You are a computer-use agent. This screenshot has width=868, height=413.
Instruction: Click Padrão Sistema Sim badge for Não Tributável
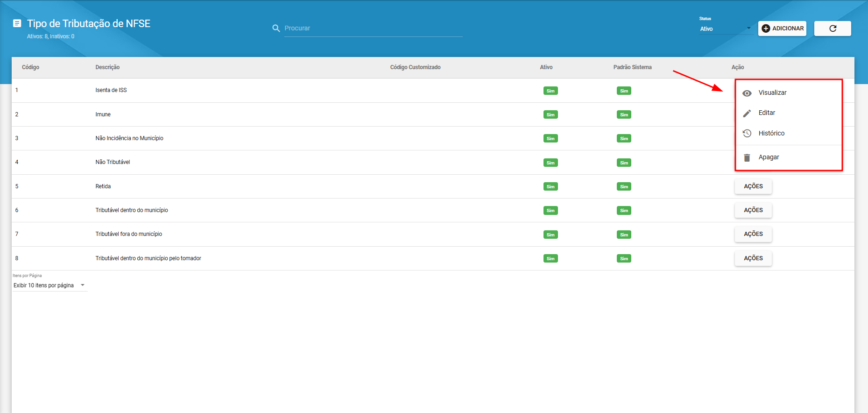(624, 163)
